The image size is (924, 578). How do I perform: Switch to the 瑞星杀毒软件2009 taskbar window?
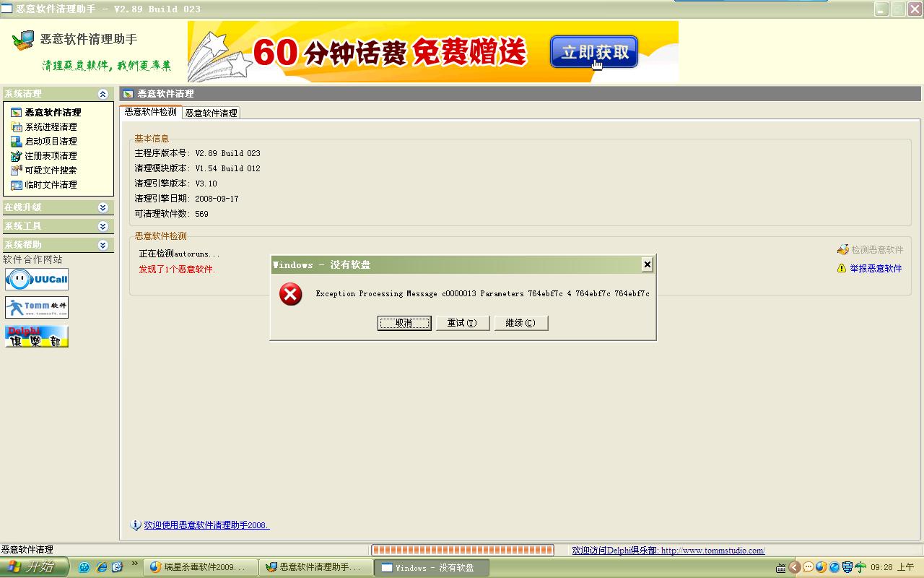pos(200,568)
